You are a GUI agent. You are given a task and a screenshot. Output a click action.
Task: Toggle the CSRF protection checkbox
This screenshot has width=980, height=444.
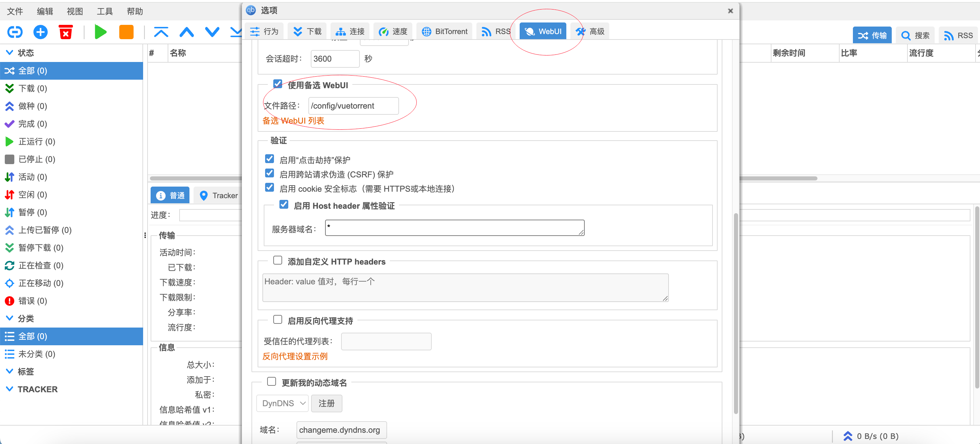(x=269, y=173)
